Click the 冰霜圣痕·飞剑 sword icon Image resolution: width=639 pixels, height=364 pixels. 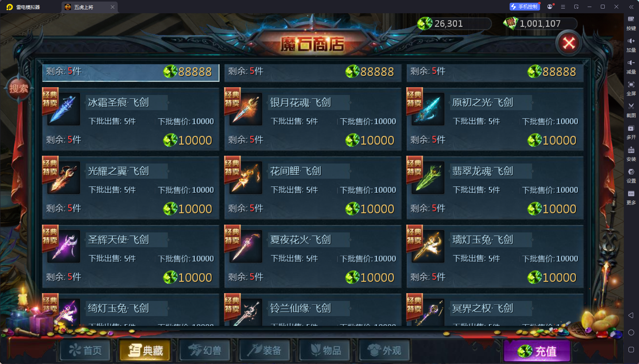point(64,109)
